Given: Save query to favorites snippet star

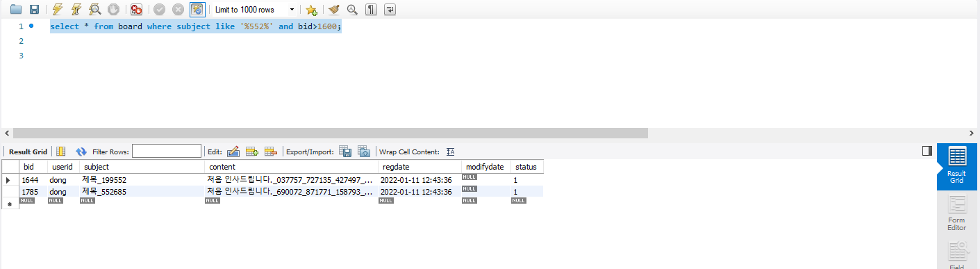Looking at the screenshot, I should [311, 10].
